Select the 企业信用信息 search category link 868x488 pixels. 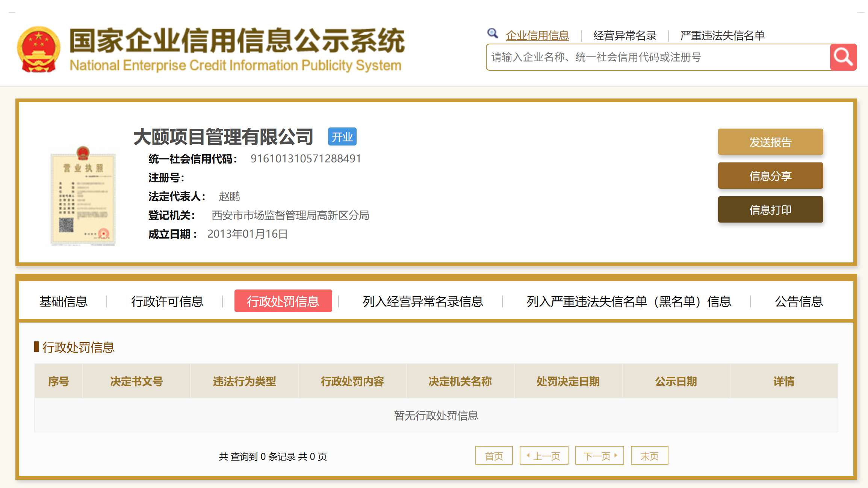coord(537,36)
